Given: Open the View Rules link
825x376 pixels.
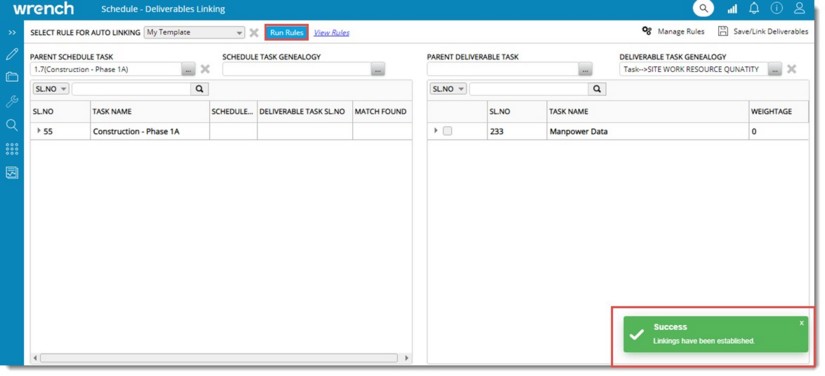Looking at the screenshot, I should click(x=331, y=33).
